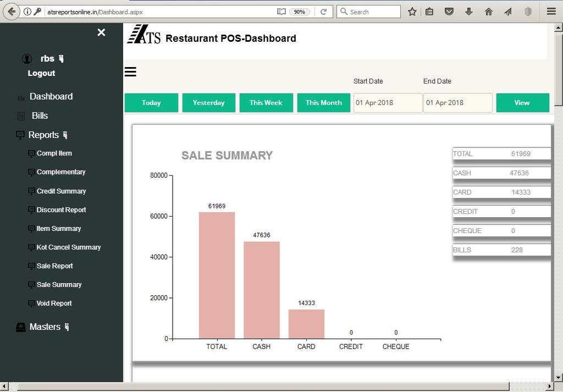Open the downloads arrow icon

[x=468, y=12]
